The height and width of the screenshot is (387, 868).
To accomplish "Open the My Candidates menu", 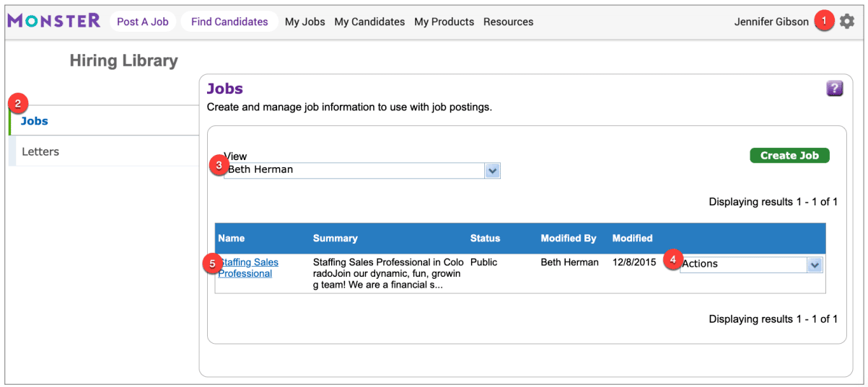I will pyautogui.click(x=369, y=22).
